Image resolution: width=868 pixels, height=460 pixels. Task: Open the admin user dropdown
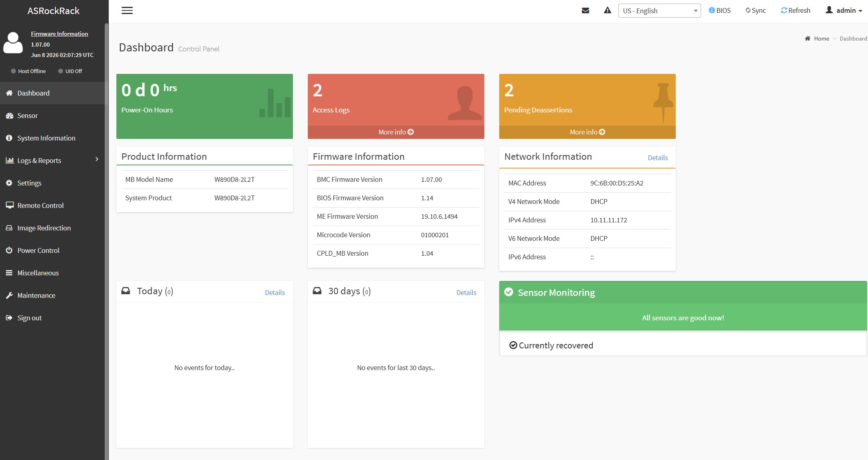click(x=844, y=10)
